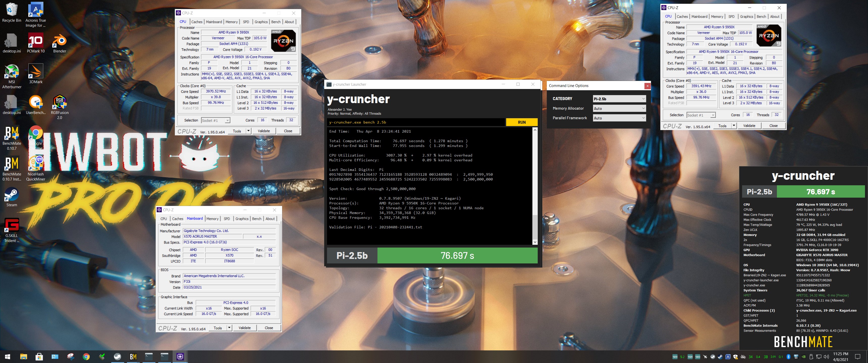Open CPU tab in Mainboard CPU-Z window

(x=164, y=219)
